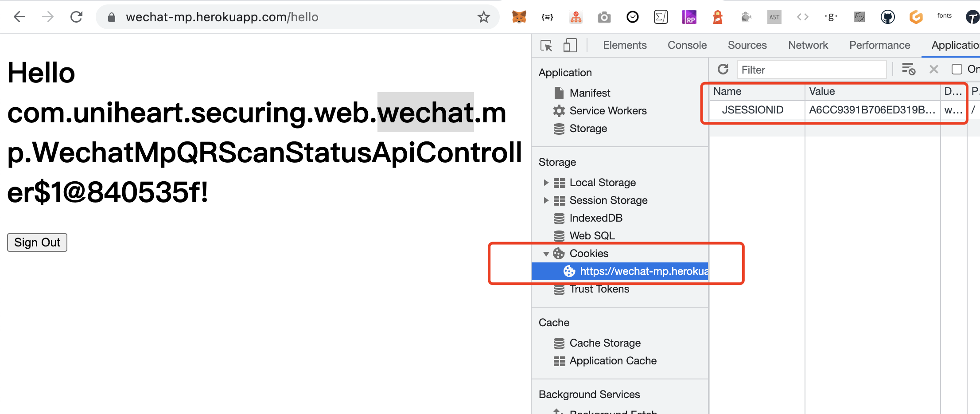Reload the page with the browser refresh button
The width and height of the screenshot is (980, 414).
click(76, 17)
